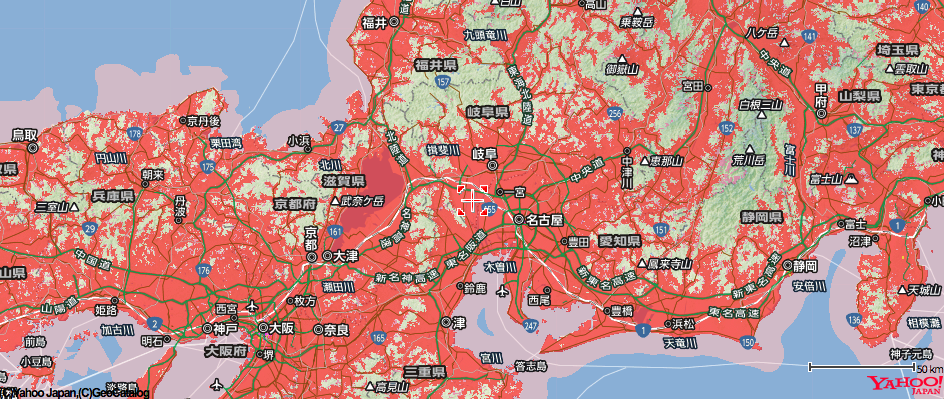The width and height of the screenshot is (944, 399).
Task: Click the 静岡 city marker
Action: point(788,265)
